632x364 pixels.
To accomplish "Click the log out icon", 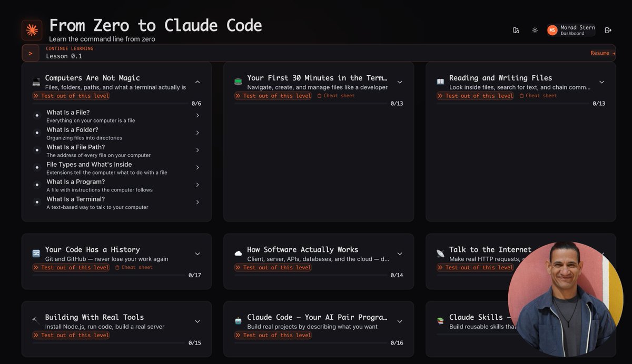I will click(x=608, y=30).
